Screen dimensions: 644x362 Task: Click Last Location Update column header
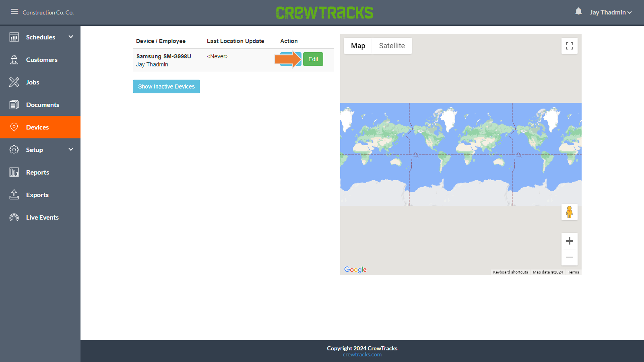pyautogui.click(x=235, y=41)
